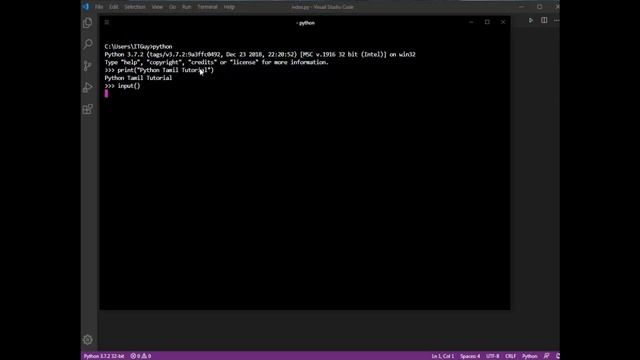Open the Go menu
This screenshot has width=640, height=360.
173,7
